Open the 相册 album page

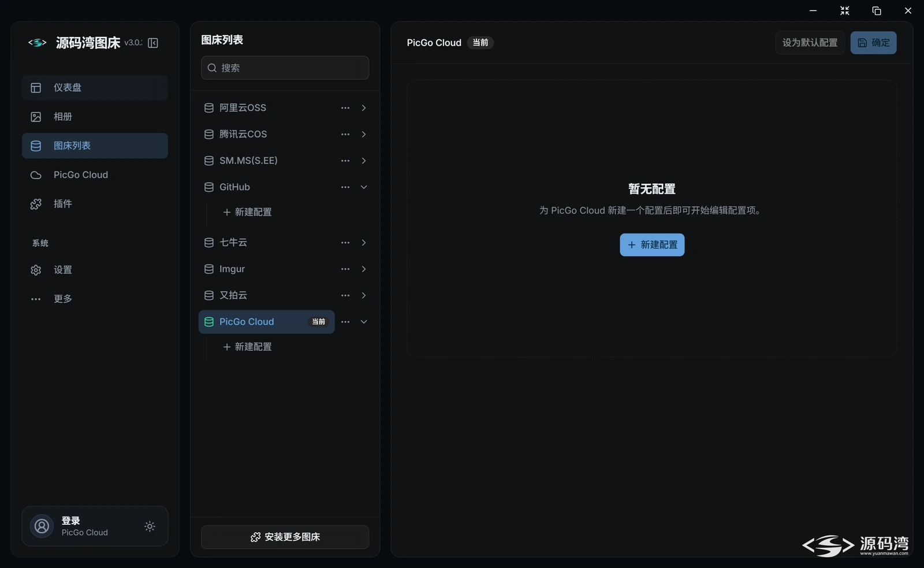95,117
